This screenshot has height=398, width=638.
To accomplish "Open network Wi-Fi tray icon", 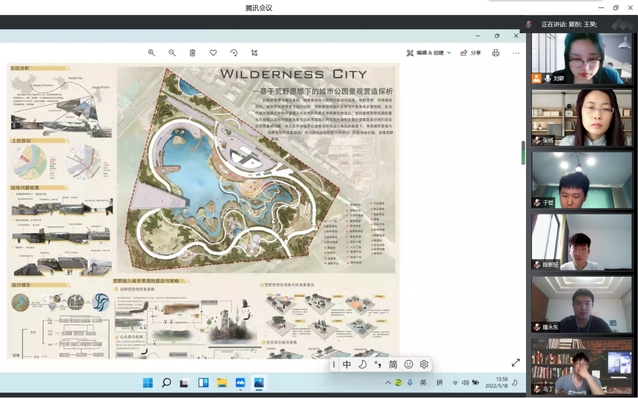I will 455,383.
